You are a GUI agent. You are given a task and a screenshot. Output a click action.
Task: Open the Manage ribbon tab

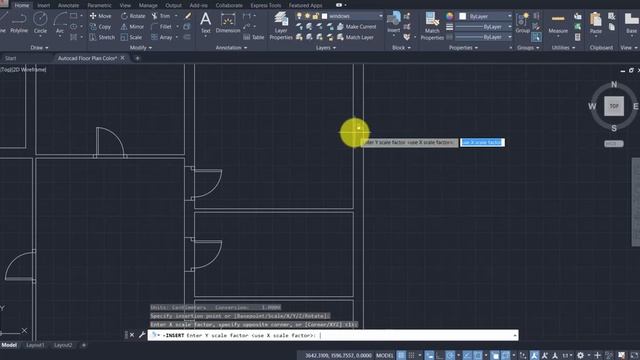pyautogui.click(x=148, y=5)
